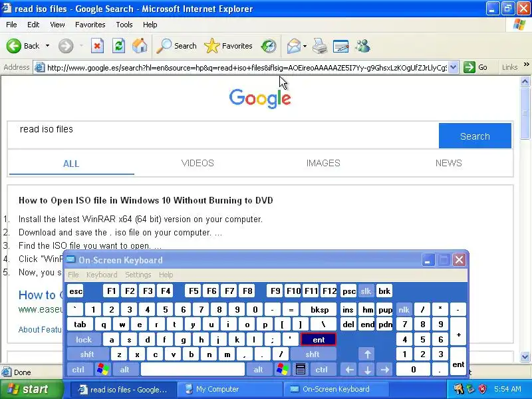Click the scrollbar up arrow
Image resolution: width=532 pixels, height=399 pixels.
pyautogui.click(x=525, y=81)
